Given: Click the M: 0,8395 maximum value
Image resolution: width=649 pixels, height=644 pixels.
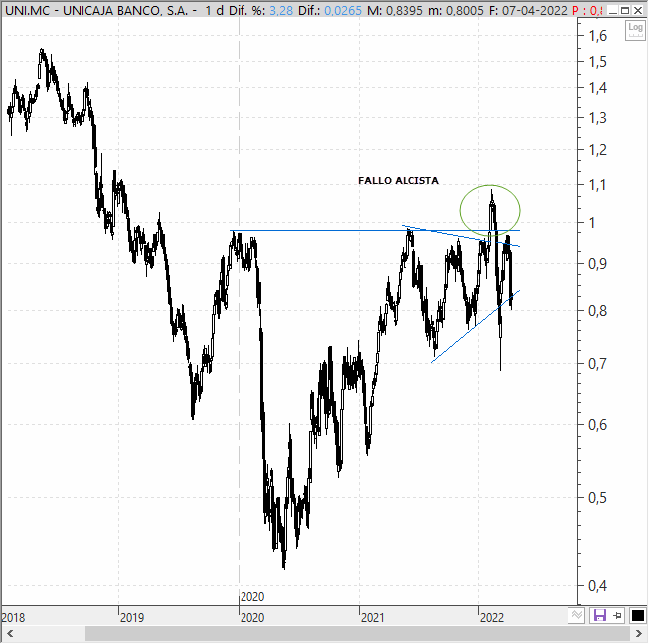Looking at the screenshot, I should click(395, 10).
